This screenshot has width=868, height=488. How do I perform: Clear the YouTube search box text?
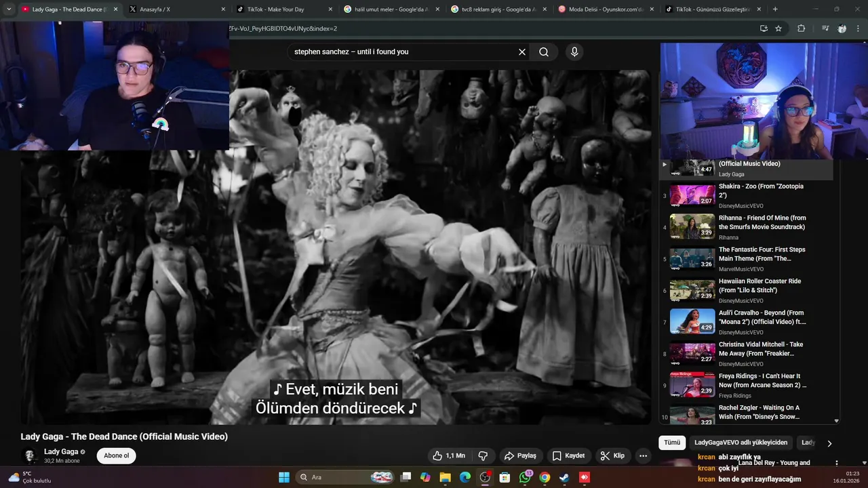coord(522,52)
